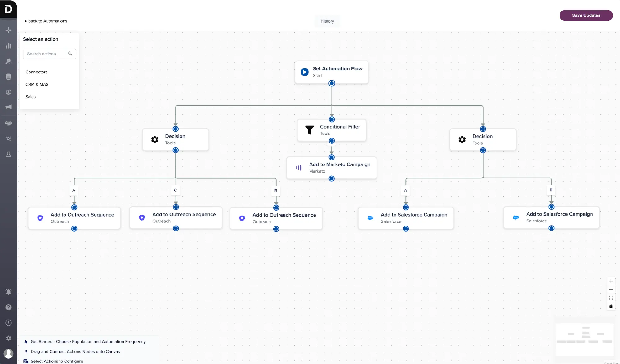Zoom in with canvas plus button
The height and width of the screenshot is (364, 620).
point(611,281)
